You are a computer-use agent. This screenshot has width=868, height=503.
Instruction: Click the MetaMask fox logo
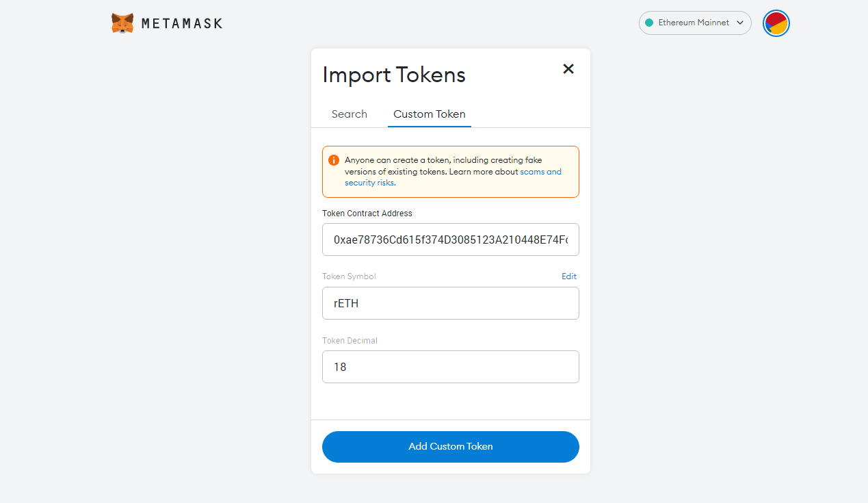[122, 23]
